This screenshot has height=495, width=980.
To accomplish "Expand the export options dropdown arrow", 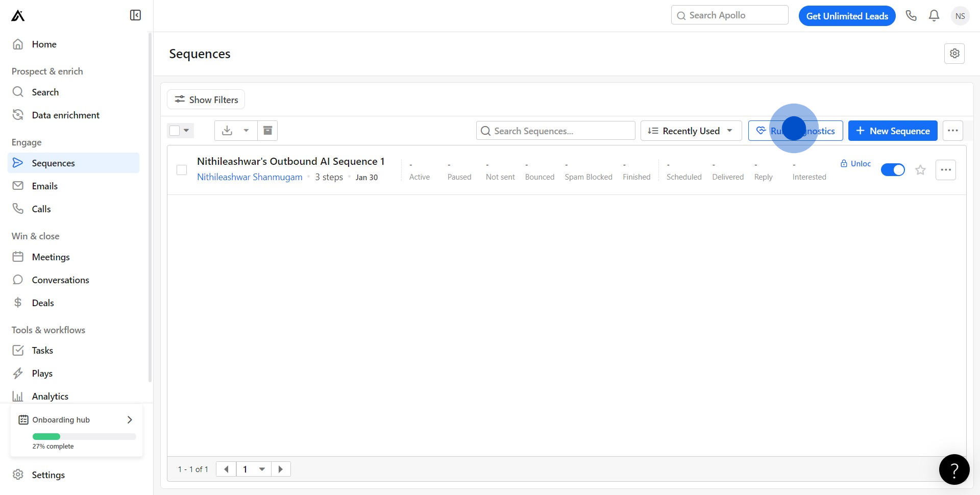I will [x=247, y=131].
